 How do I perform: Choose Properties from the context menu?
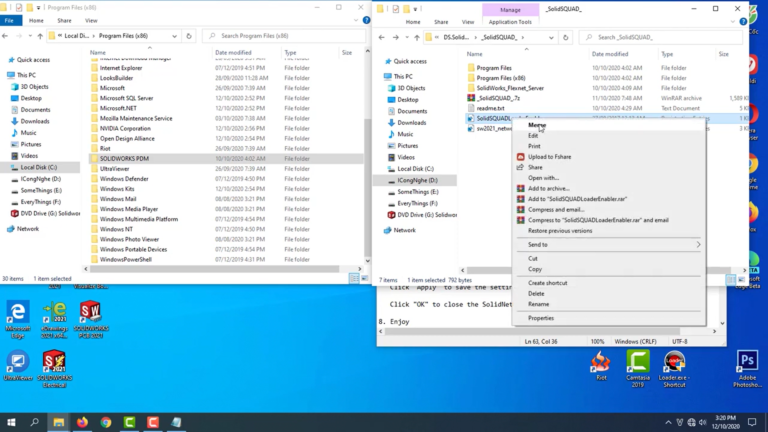coord(541,318)
